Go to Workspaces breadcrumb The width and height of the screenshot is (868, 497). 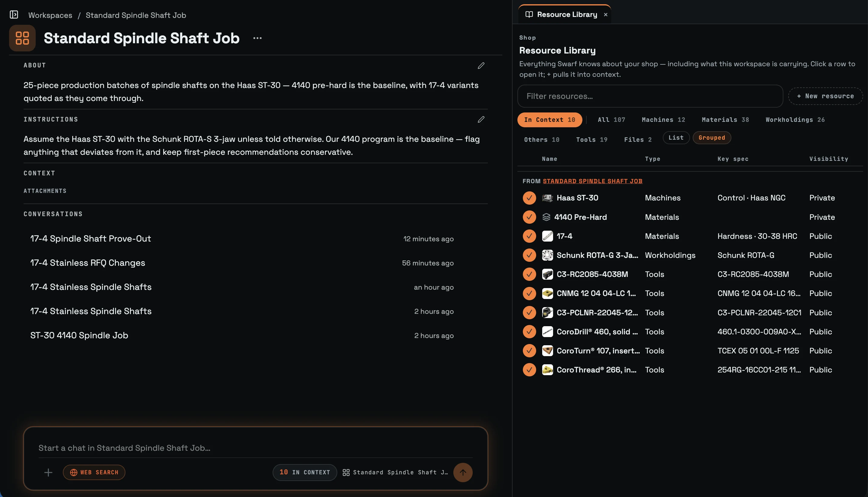coord(50,15)
